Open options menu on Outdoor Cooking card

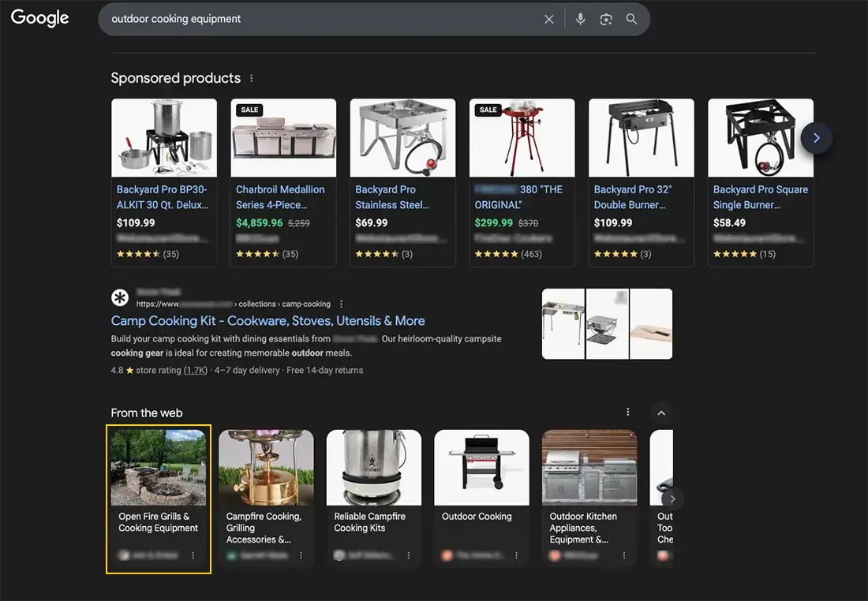(x=517, y=555)
